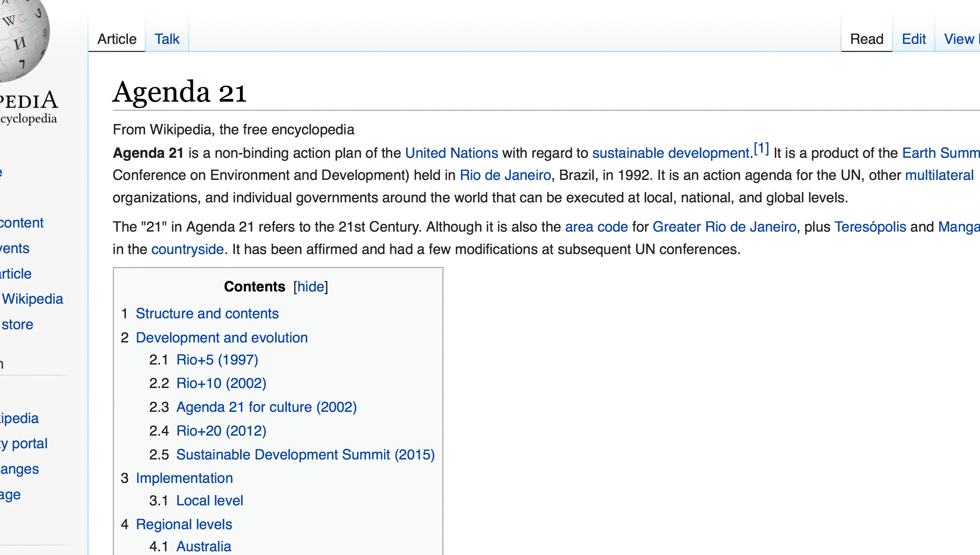Viewport: 980px width, 555px height.
Task: Jump to Structure and contents section
Action: (207, 313)
